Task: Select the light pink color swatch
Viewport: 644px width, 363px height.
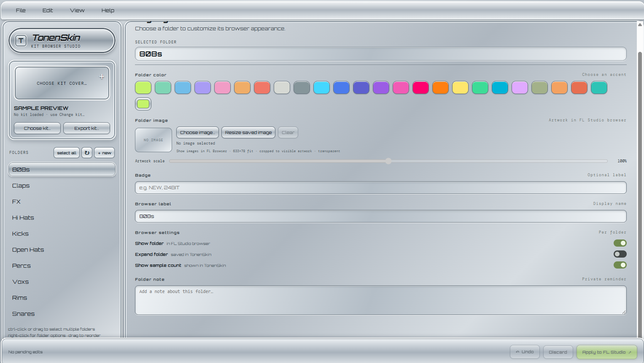Action: point(222,88)
